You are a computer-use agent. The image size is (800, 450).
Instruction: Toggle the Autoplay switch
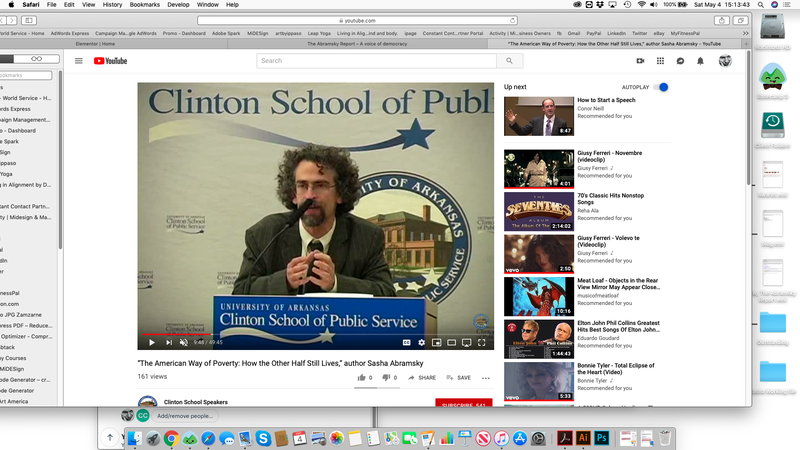tap(661, 87)
